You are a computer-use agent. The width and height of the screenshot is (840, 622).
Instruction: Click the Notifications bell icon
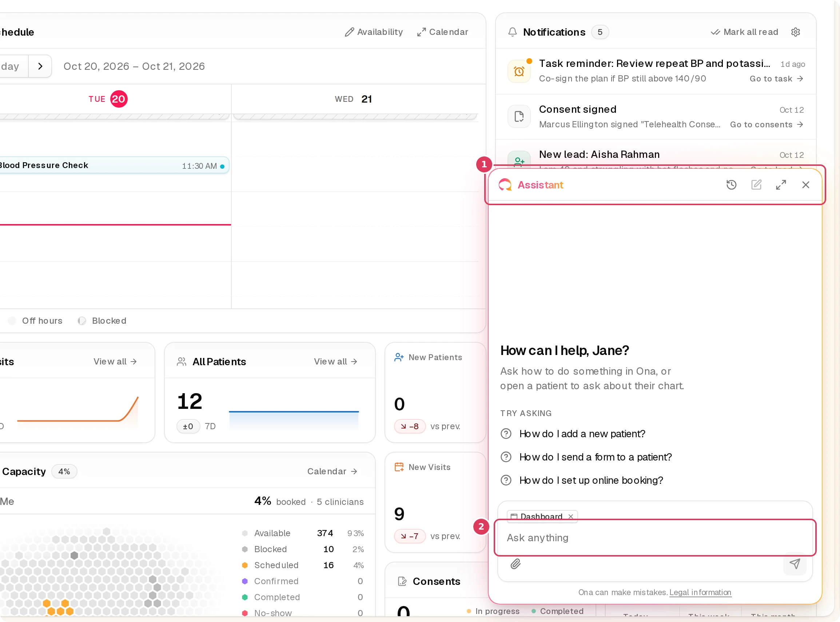click(513, 32)
